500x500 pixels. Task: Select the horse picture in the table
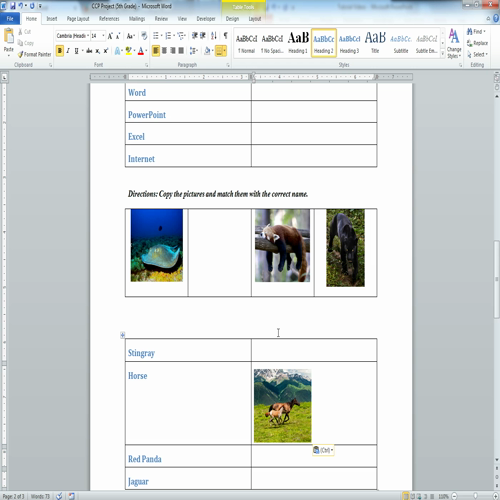click(283, 406)
